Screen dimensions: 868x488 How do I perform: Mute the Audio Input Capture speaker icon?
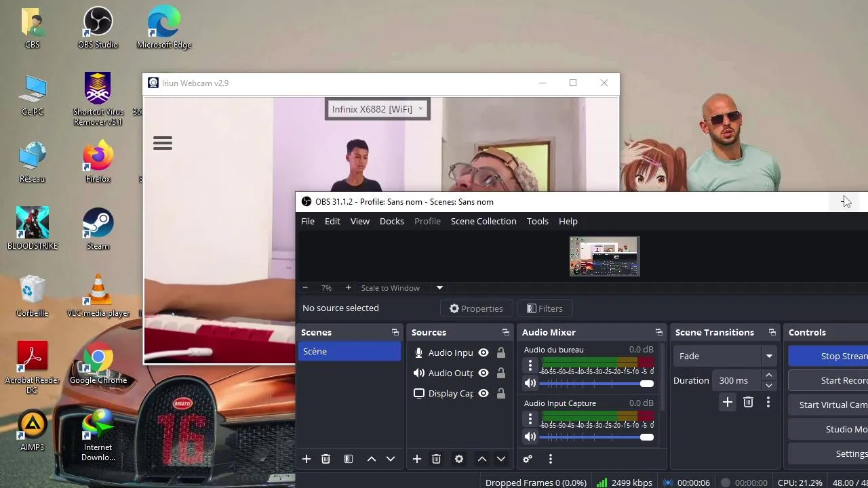[530, 436]
